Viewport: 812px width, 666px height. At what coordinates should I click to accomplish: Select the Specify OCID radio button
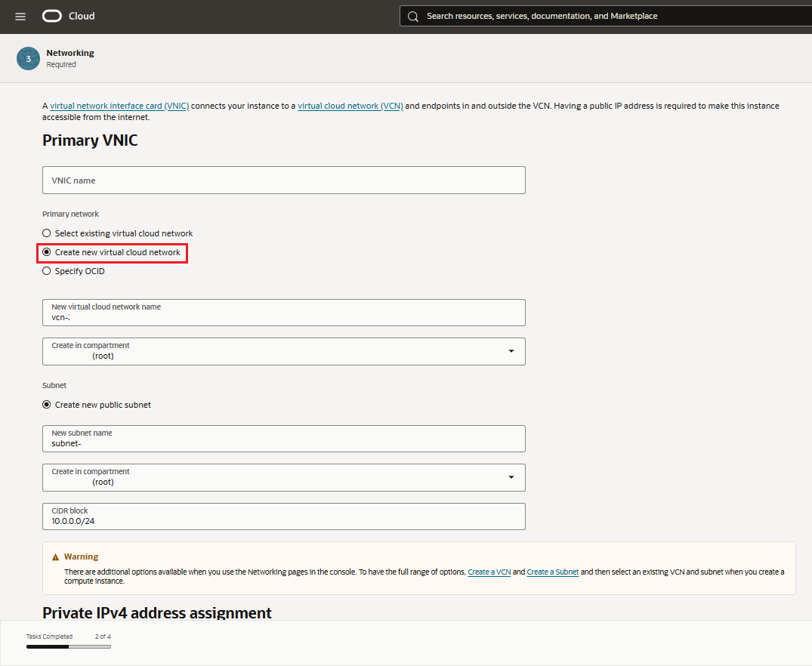(x=47, y=271)
